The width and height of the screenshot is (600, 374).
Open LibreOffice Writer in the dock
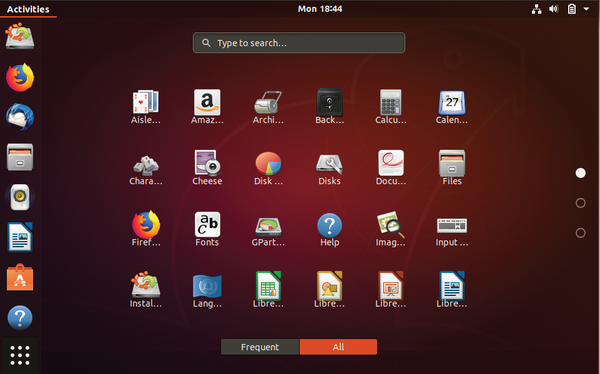[20, 237]
